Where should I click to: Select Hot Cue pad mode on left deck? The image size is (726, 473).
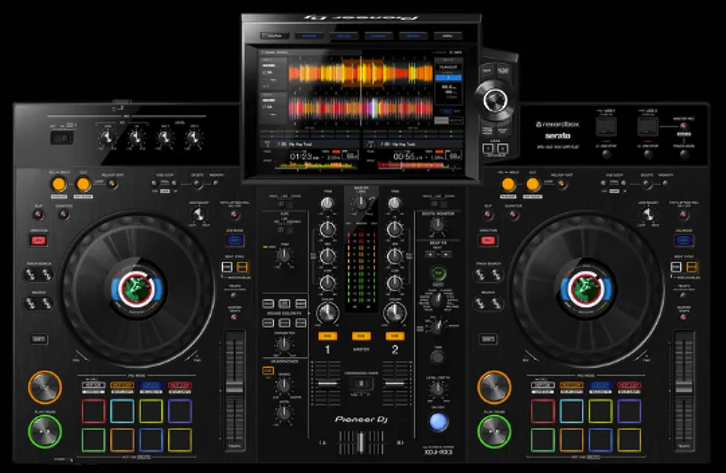94,385
